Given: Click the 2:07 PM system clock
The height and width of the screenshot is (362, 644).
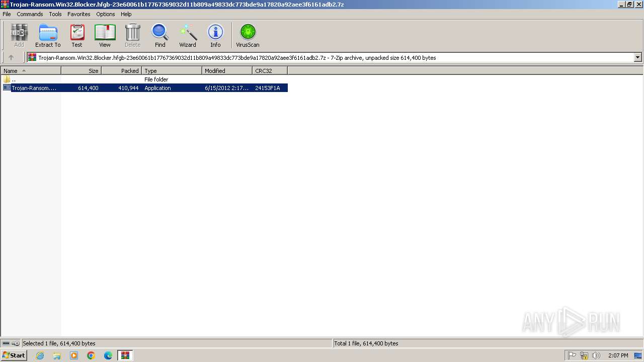Looking at the screenshot, I should [x=618, y=355].
